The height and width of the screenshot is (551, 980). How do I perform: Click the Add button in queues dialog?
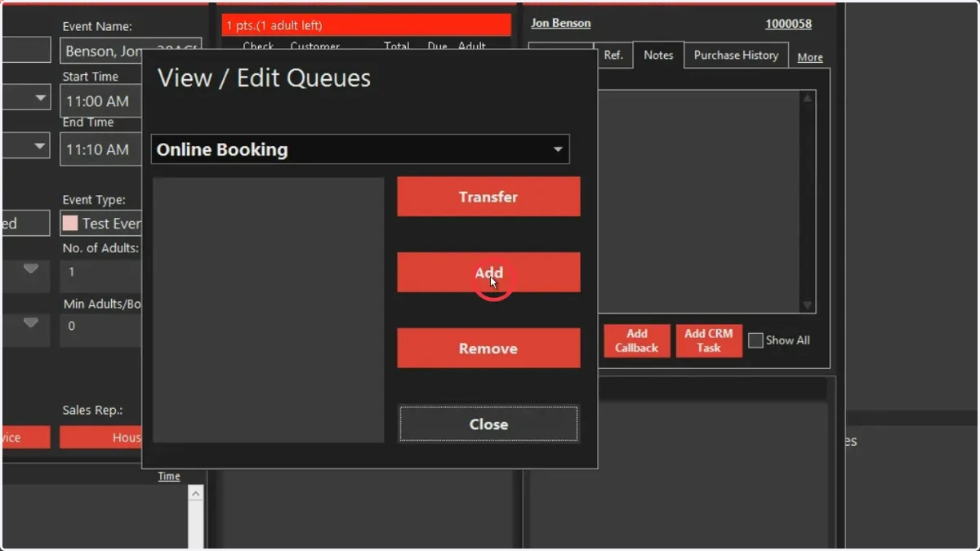488,273
